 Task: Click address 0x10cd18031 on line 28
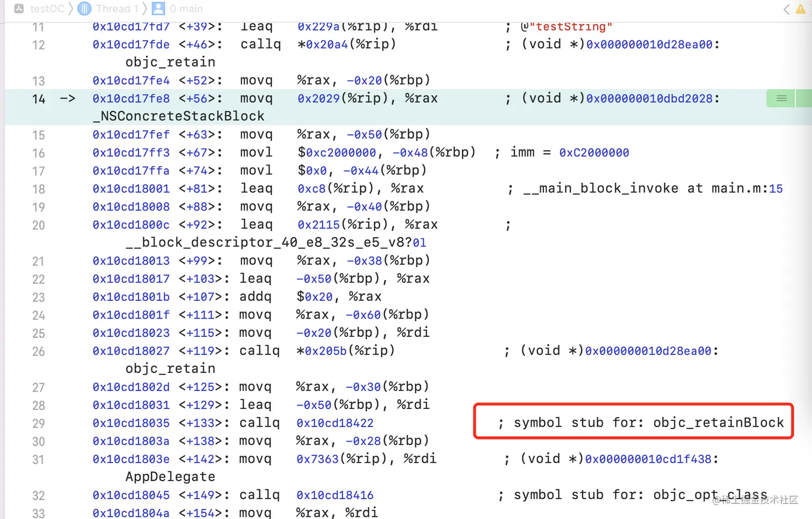click(x=131, y=405)
